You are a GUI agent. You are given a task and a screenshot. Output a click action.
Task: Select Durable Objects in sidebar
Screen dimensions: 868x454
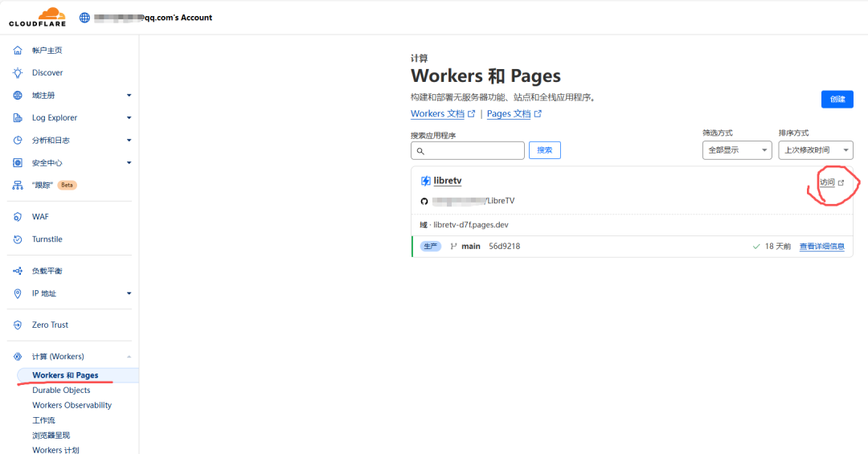pos(61,391)
